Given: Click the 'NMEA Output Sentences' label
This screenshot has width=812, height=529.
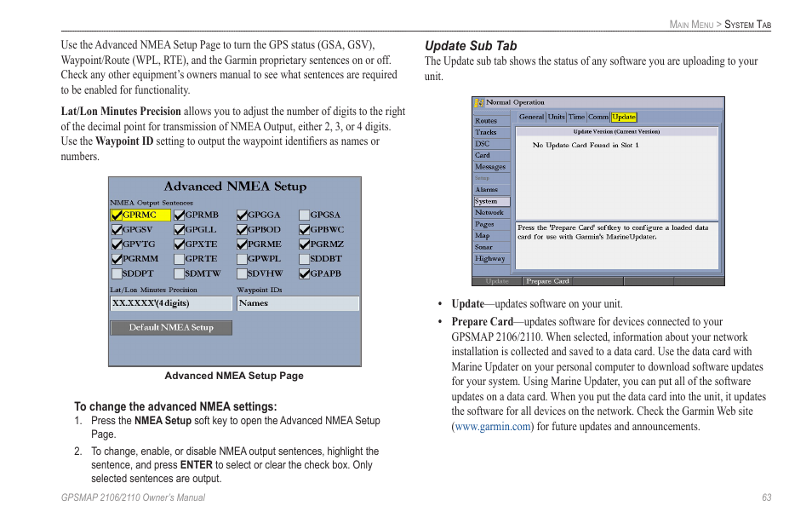Looking at the screenshot, I should click(x=152, y=203).
